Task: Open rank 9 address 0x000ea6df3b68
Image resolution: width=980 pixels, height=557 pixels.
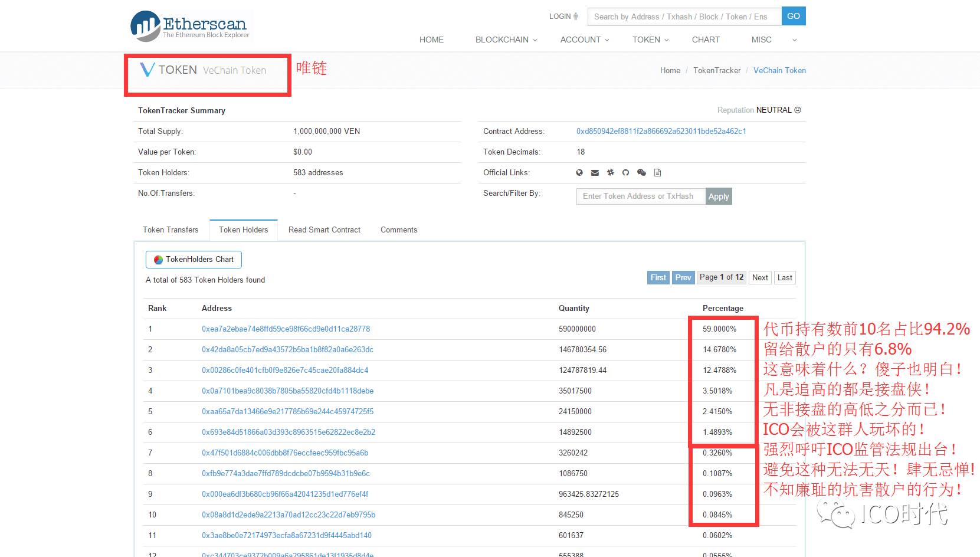Action: click(285, 494)
